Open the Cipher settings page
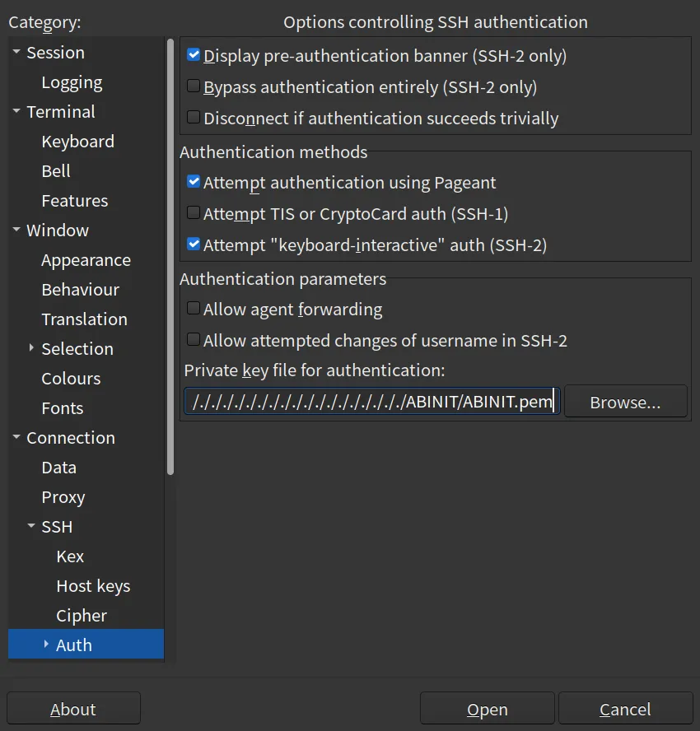The width and height of the screenshot is (700, 731). (x=82, y=615)
